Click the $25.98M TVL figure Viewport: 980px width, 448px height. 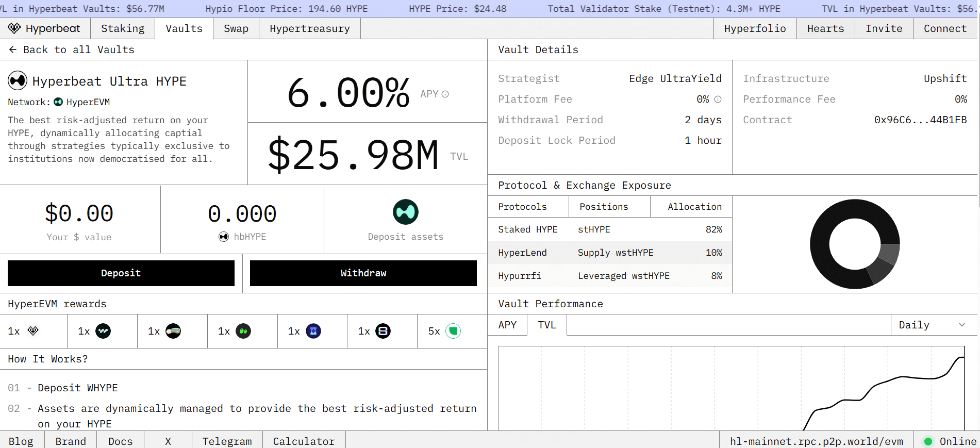[x=353, y=155]
